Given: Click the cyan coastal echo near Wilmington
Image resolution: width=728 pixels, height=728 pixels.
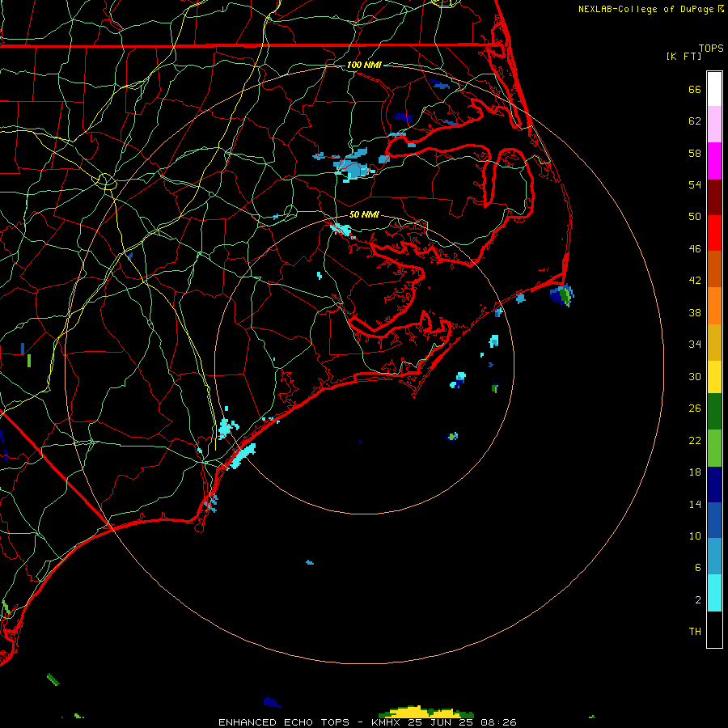Looking at the screenshot, I should (x=242, y=455).
